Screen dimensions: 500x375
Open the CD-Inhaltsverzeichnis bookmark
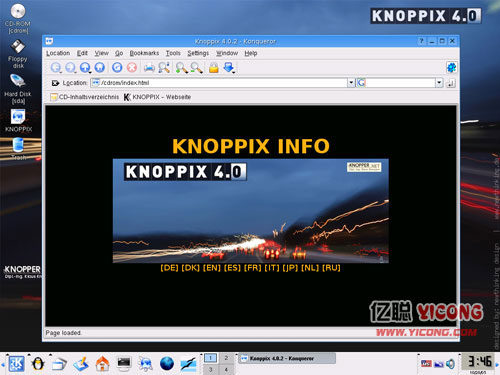click(85, 97)
